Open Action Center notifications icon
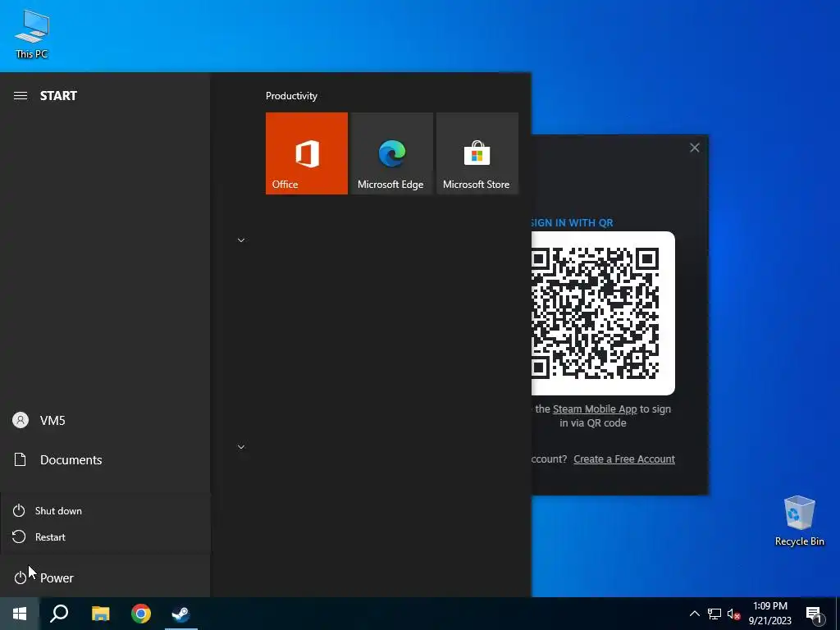840x630 pixels. [x=814, y=614]
